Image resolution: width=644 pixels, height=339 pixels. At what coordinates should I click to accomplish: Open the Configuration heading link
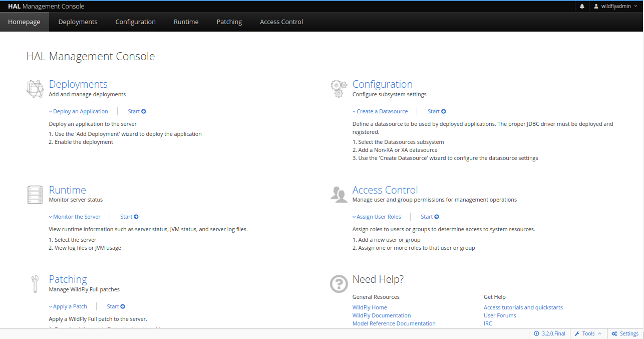pyautogui.click(x=383, y=84)
